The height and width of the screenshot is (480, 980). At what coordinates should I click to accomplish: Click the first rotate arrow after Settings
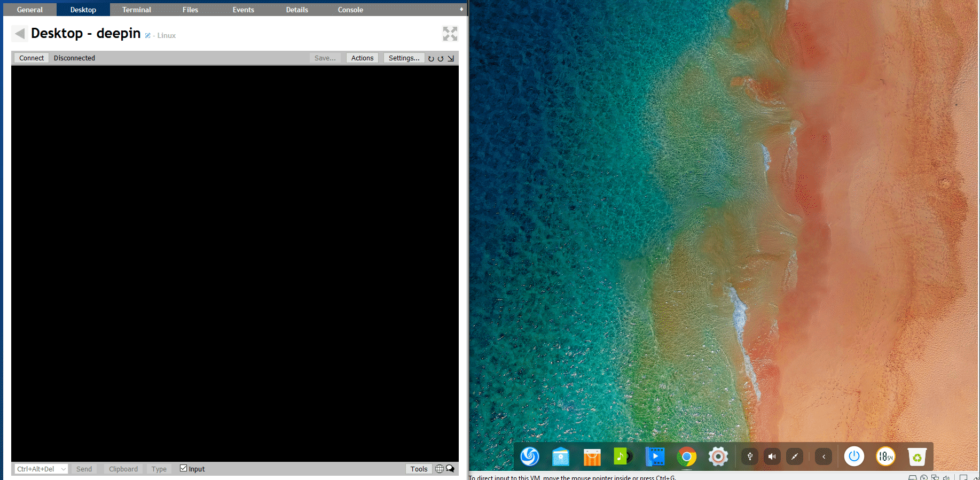click(431, 58)
